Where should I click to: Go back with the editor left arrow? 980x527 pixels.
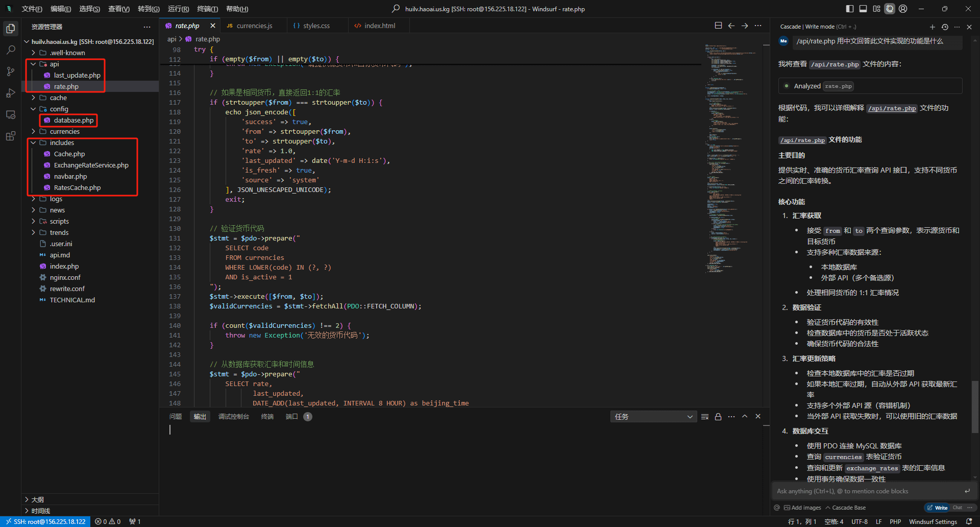(731, 26)
